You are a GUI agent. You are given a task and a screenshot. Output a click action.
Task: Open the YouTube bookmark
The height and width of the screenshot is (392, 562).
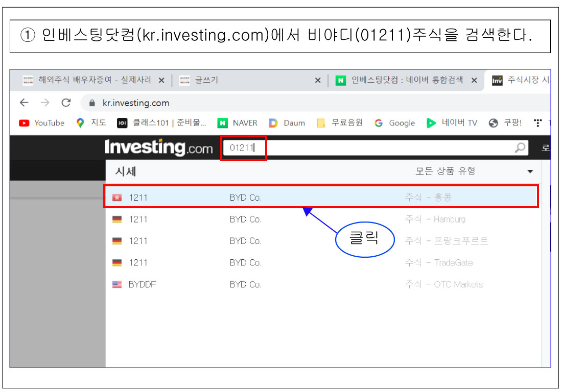[41, 123]
